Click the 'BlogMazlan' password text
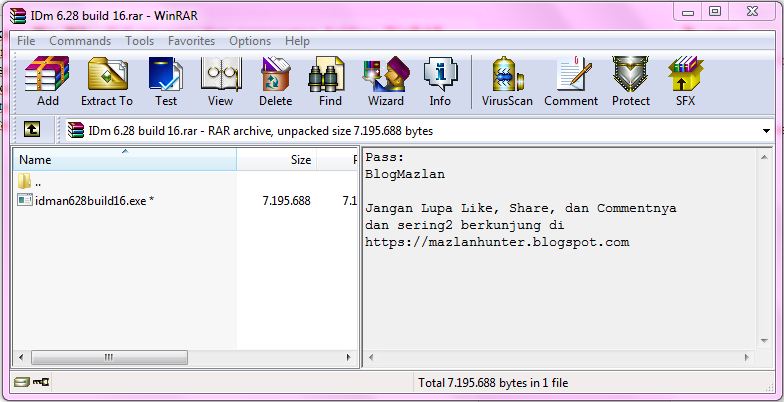This screenshot has height=402, width=784. [x=405, y=174]
